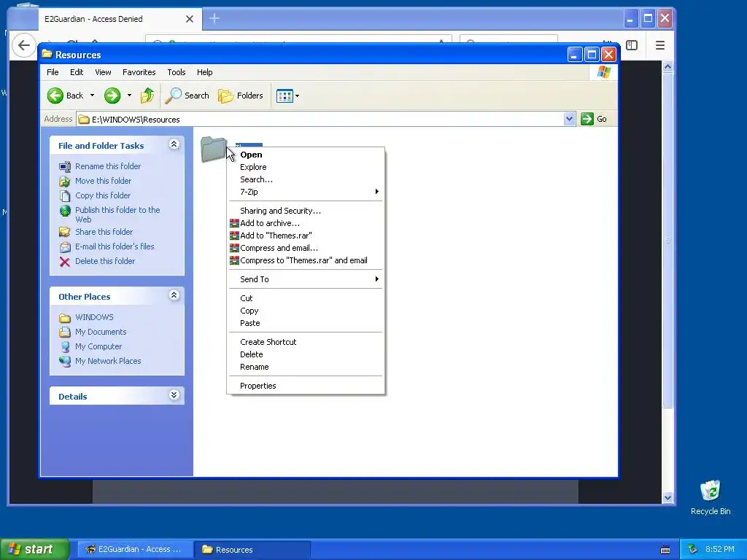Open the Windows Start button
Screen dimensions: 747x560
[x=35, y=549]
